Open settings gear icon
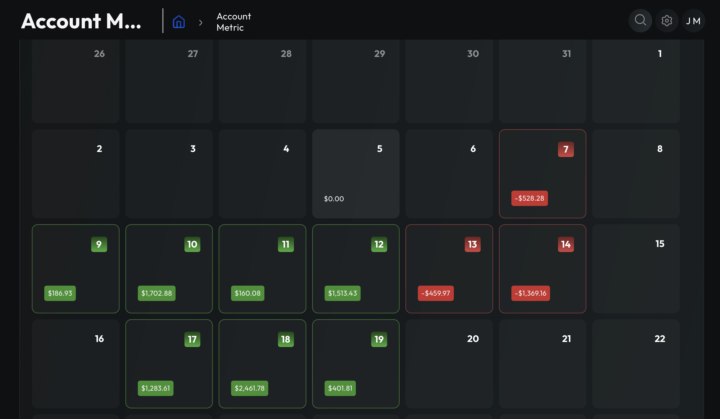 [667, 20]
